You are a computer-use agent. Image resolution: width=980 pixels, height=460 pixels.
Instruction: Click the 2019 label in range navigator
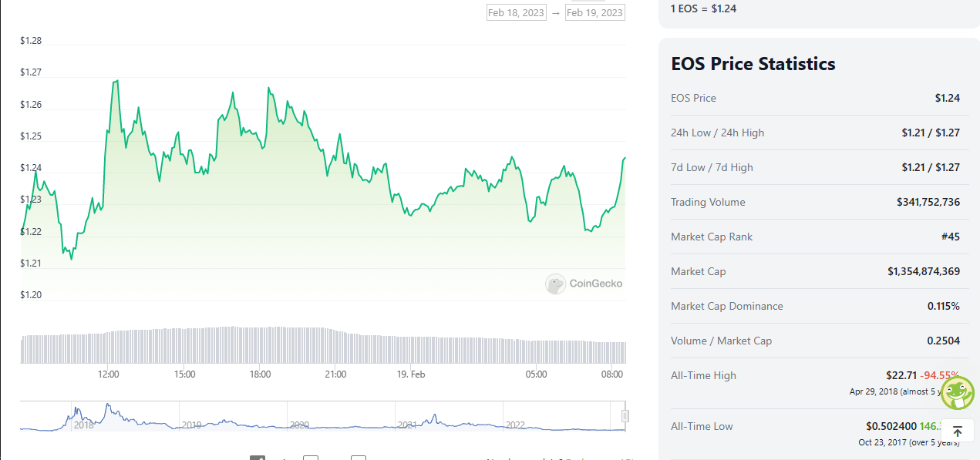coord(190,425)
